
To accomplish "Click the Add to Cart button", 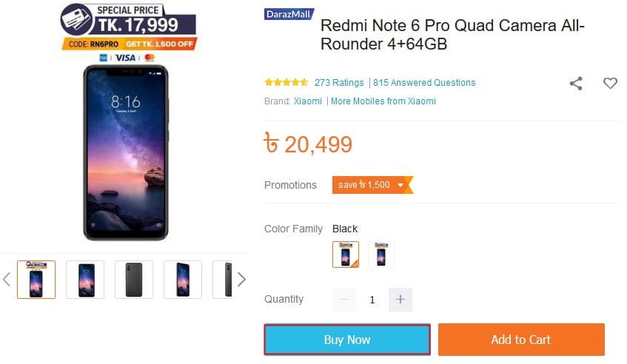I will click(x=521, y=340).
